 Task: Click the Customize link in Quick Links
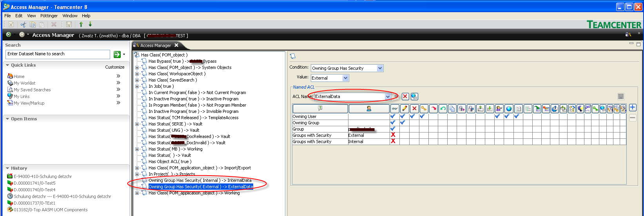114,67
